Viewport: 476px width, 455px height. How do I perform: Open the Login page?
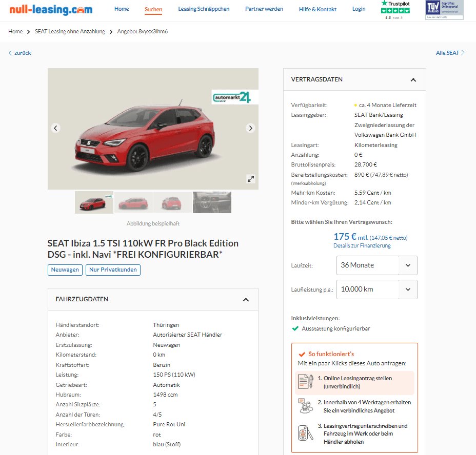[359, 9]
